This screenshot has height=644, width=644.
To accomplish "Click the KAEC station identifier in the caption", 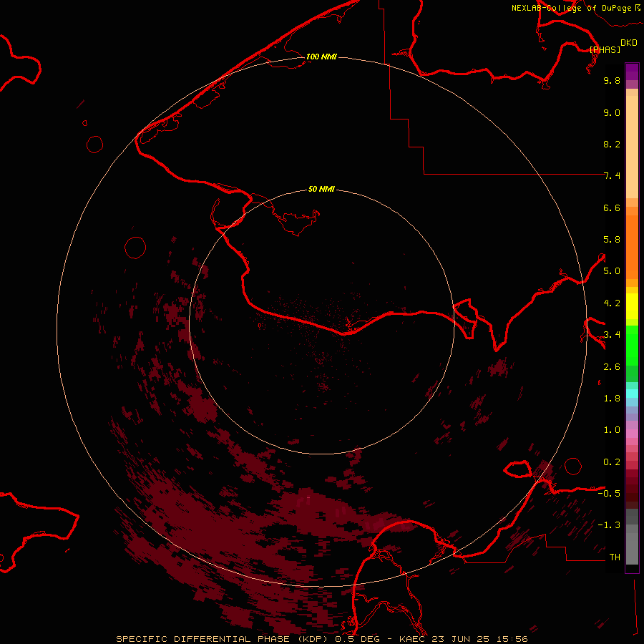I will click(x=413, y=639).
